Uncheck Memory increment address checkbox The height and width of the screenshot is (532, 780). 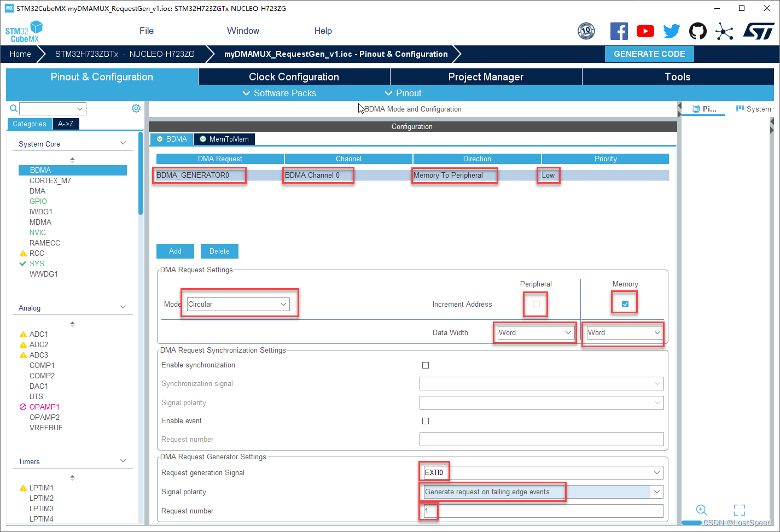tap(625, 304)
